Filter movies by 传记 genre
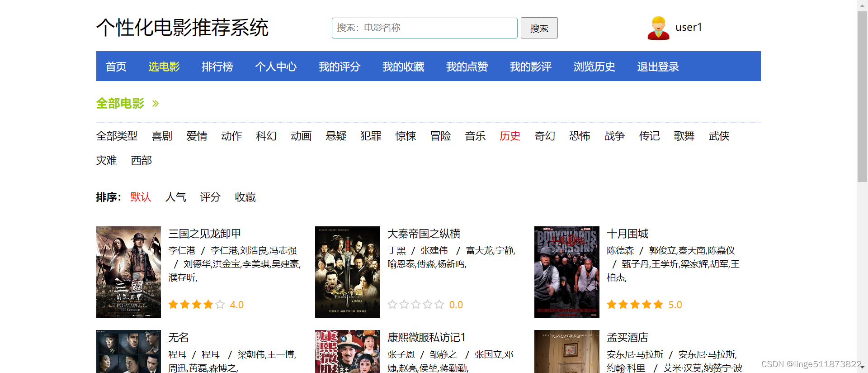The image size is (868, 373). [x=650, y=136]
